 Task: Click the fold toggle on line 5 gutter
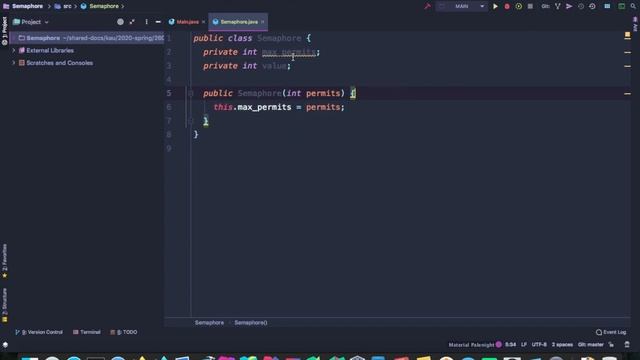pos(191,93)
